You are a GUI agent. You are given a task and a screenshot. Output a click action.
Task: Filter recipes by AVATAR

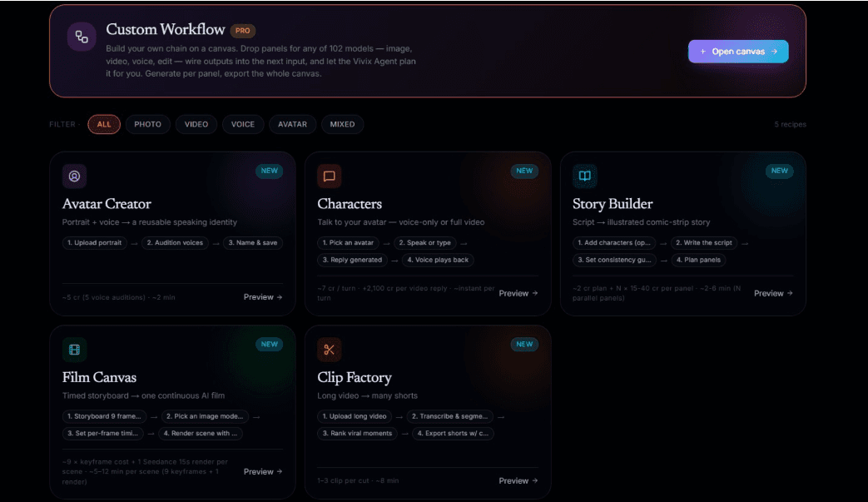pyautogui.click(x=292, y=124)
